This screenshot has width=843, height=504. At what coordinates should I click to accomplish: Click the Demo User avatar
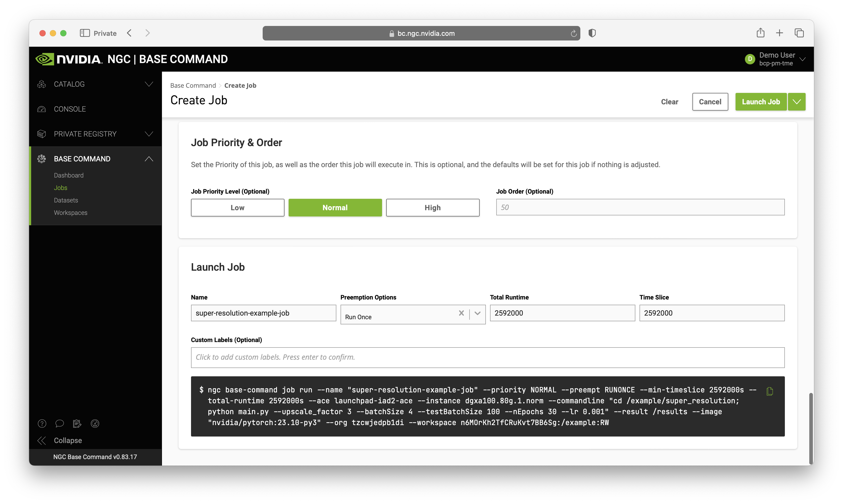[750, 59]
